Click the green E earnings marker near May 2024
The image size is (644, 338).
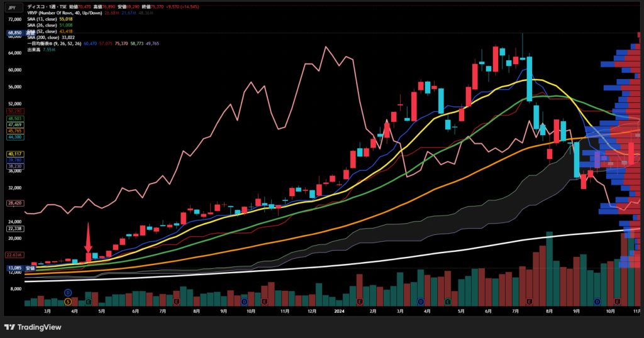pos(447,302)
